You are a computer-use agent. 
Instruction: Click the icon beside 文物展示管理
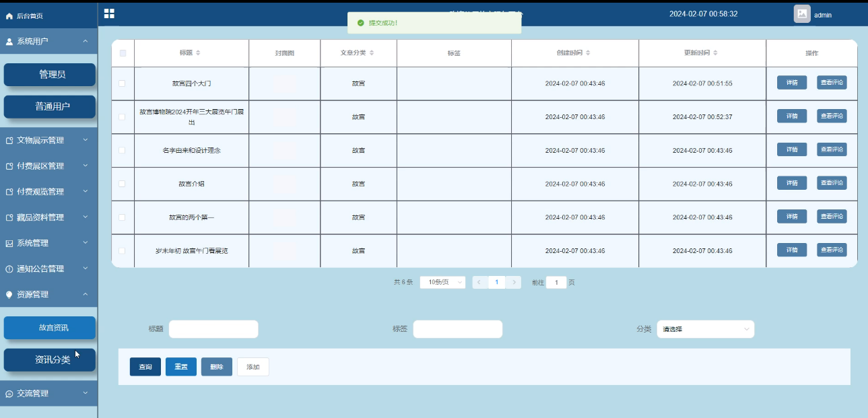tap(9, 141)
